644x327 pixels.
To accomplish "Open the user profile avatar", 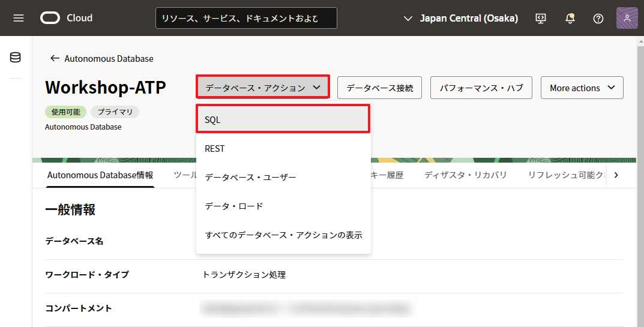I will coord(627,18).
